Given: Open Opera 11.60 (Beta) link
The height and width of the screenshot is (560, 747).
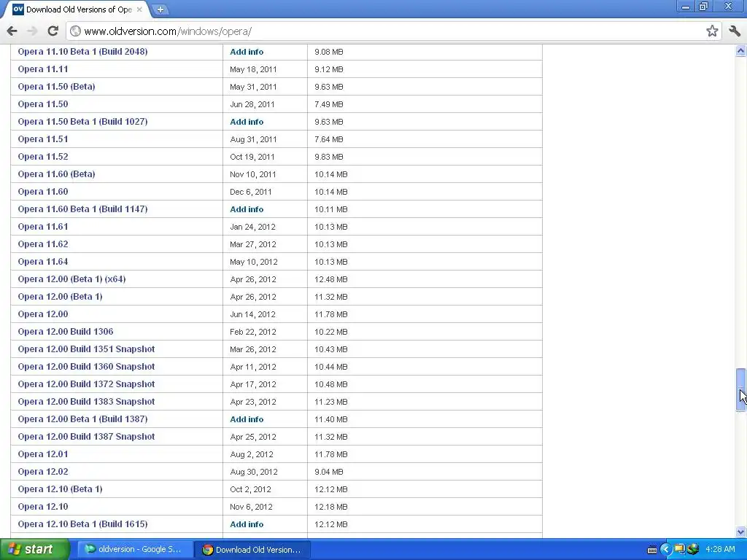Looking at the screenshot, I should coord(56,174).
